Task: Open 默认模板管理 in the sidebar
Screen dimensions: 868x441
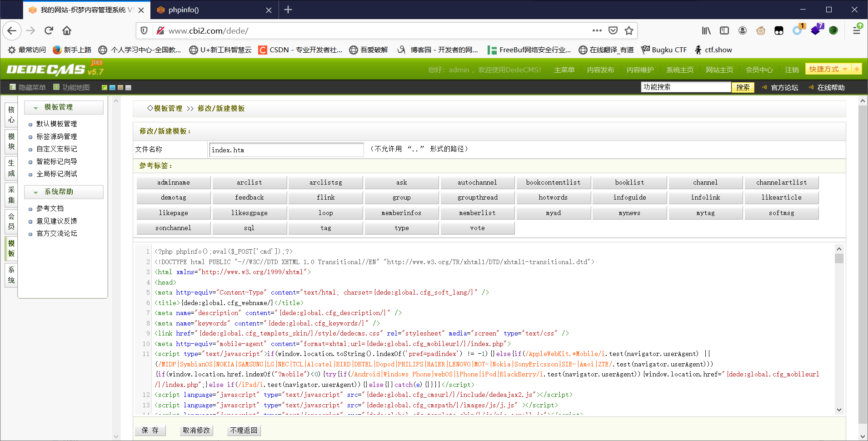Action: [56, 124]
